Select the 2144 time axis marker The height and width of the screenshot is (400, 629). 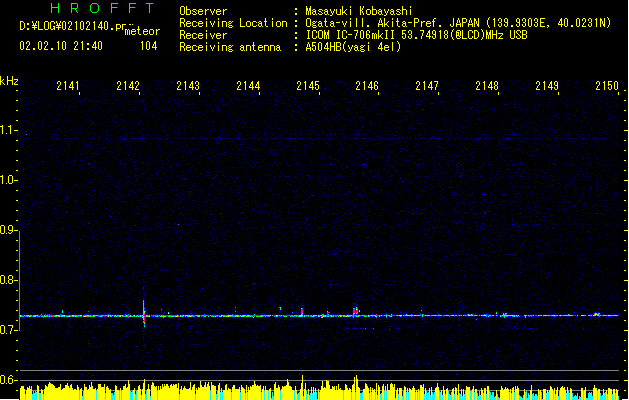coord(248,86)
